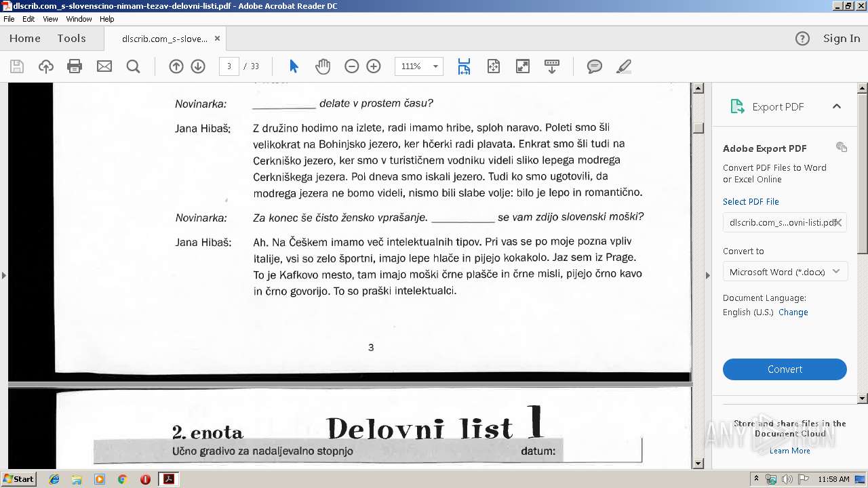The image size is (868, 488).
Task: Enter full screen mode icon
Action: point(523,66)
